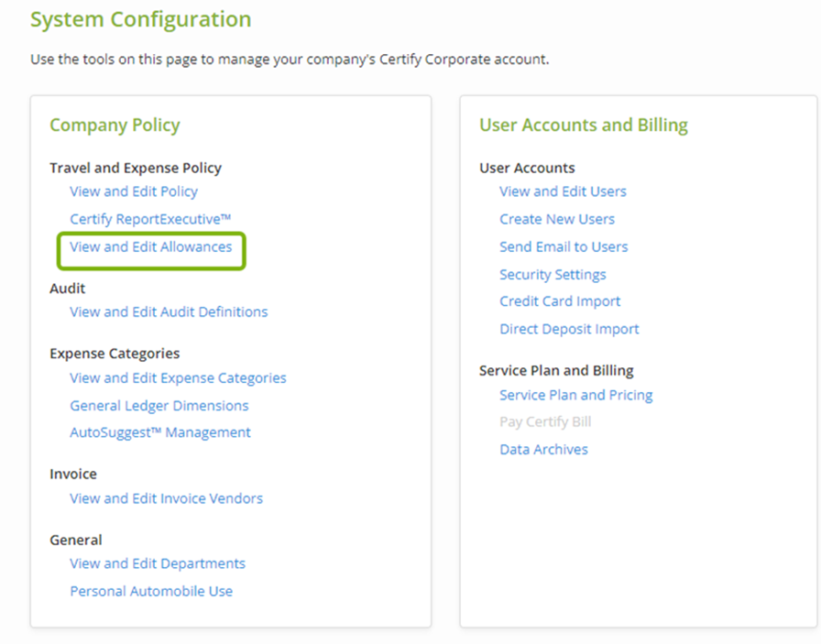Open Direct Deposit Import
821x644 pixels.
[x=569, y=329]
